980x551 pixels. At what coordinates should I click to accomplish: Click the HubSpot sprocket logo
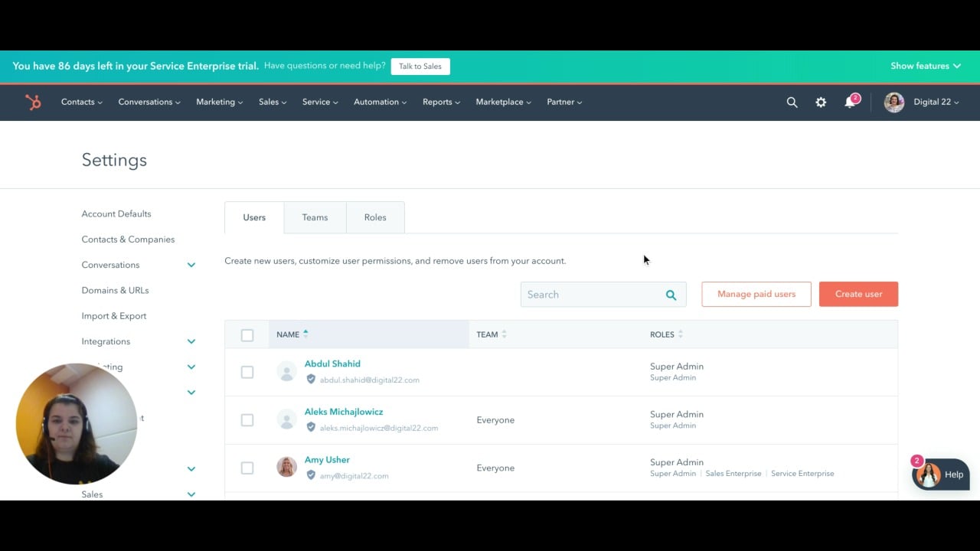pyautogui.click(x=33, y=103)
